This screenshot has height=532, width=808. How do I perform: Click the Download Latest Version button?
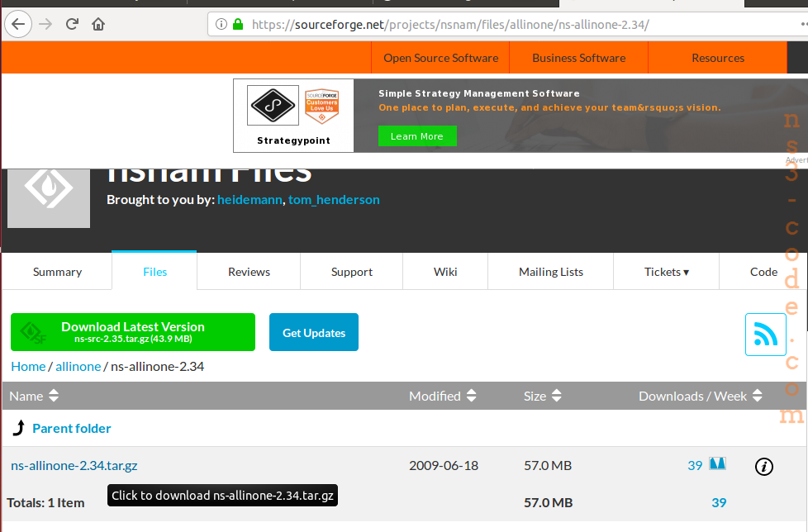[x=133, y=332]
